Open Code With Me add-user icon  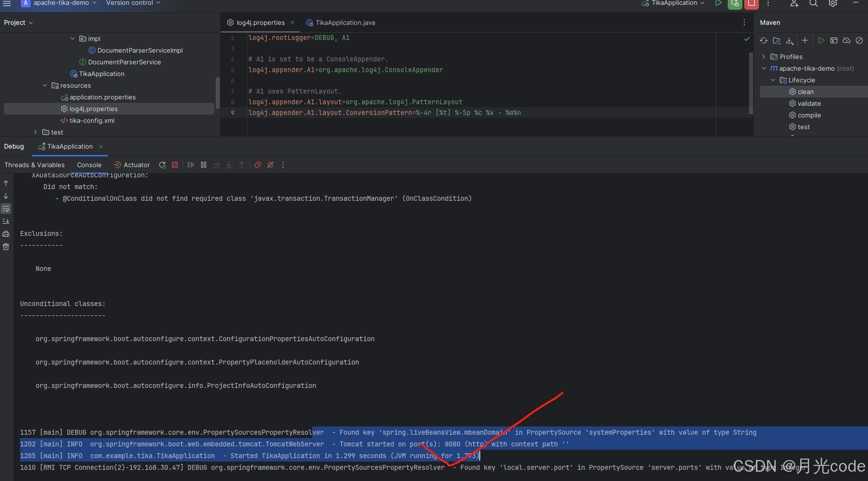(x=794, y=3)
